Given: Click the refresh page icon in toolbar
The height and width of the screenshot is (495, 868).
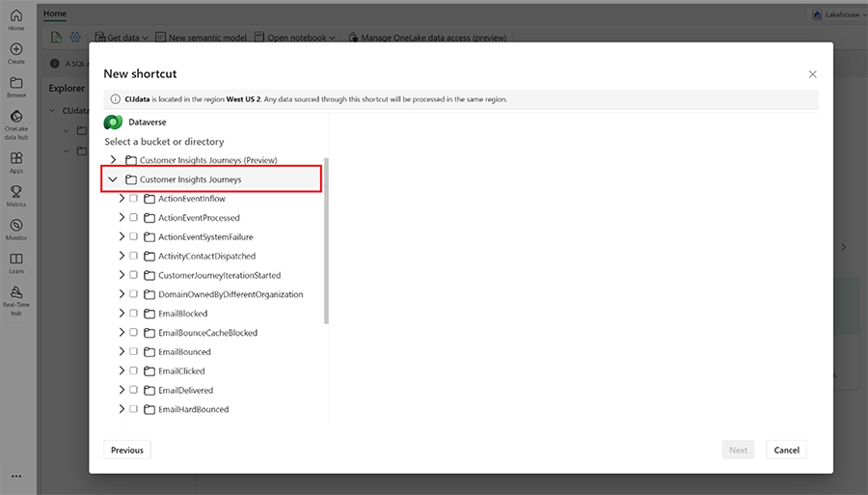Looking at the screenshot, I should pos(56,37).
